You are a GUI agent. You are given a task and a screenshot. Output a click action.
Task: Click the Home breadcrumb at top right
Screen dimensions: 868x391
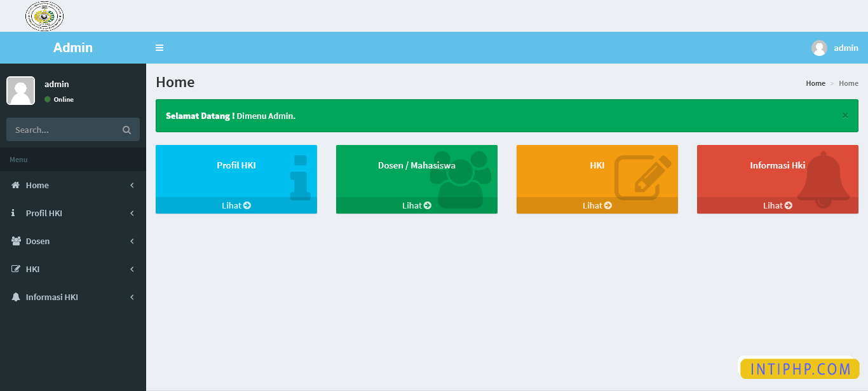tap(815, 83)
